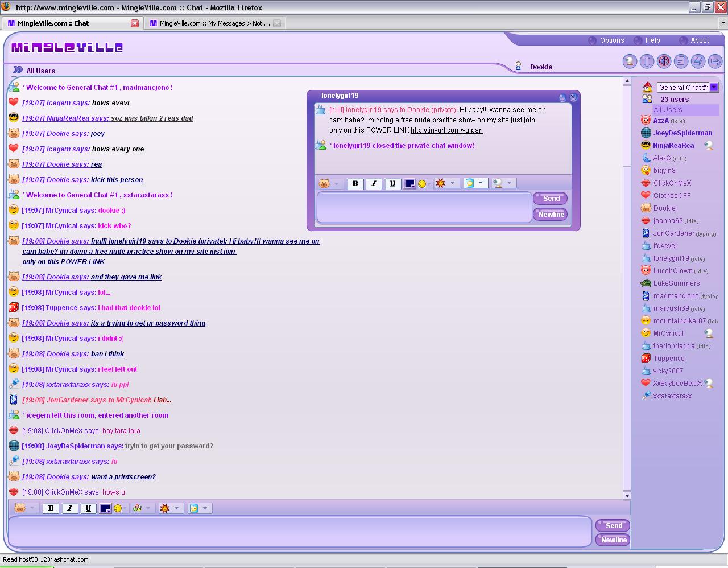
Task: Mute sounds with the speaker icon
Action: pos(664,61)
